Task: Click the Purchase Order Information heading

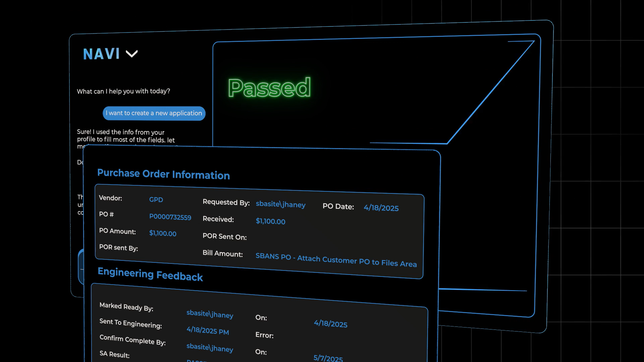Action: (163, 174)
